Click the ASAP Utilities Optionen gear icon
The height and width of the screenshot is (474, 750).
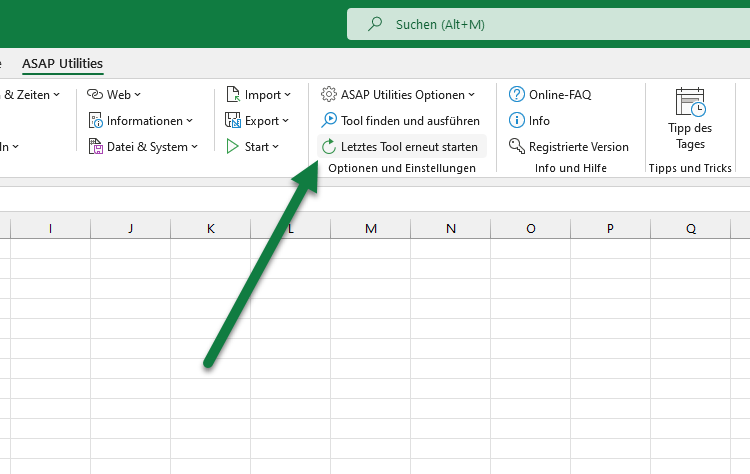point(329,94)
